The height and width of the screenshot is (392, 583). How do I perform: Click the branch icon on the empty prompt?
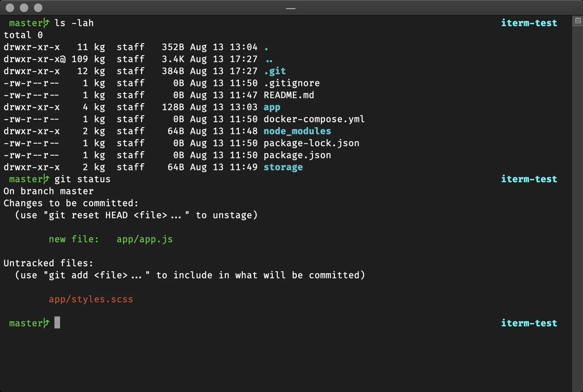pos(46,323)
